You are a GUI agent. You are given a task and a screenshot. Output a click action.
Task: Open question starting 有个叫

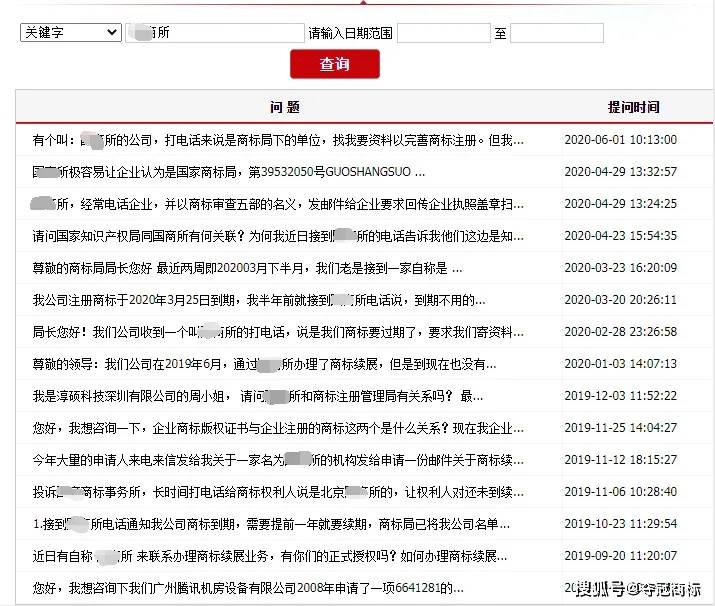[278, 140]
